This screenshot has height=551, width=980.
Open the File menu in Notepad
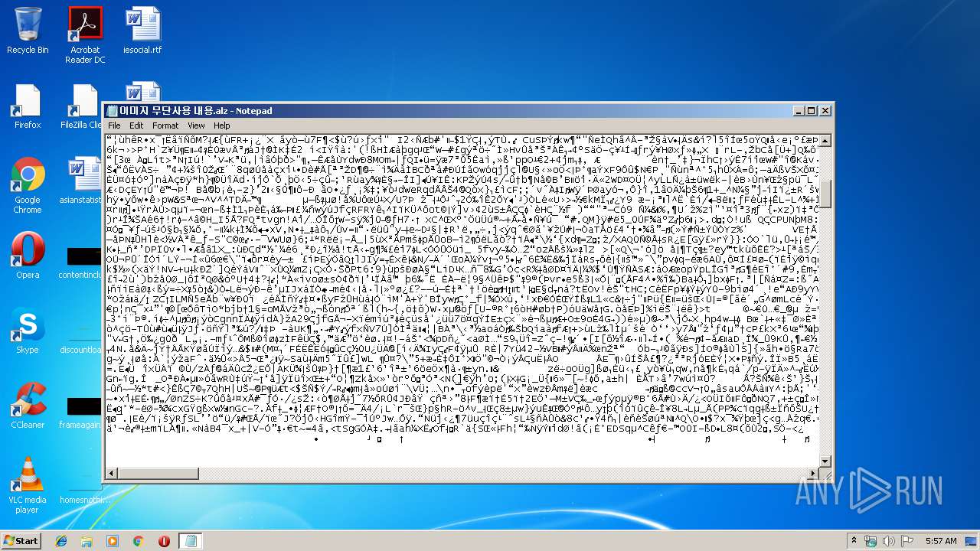(114, 126)
